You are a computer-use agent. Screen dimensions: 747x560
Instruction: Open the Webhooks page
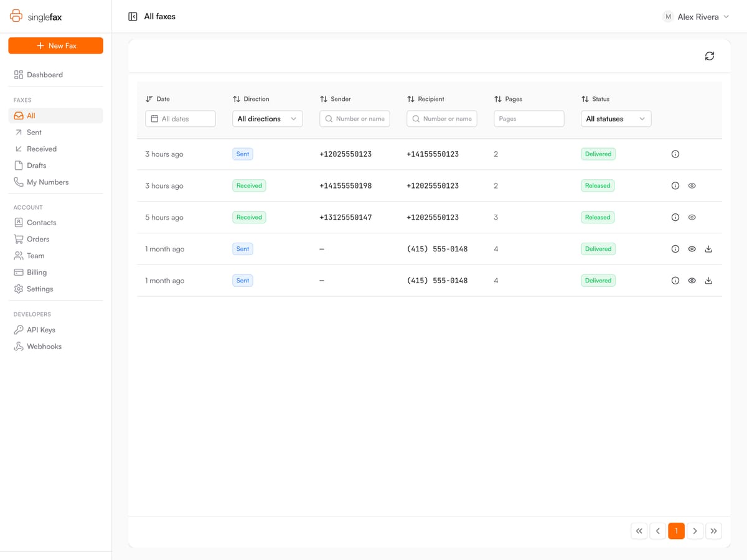pos(55,347)
